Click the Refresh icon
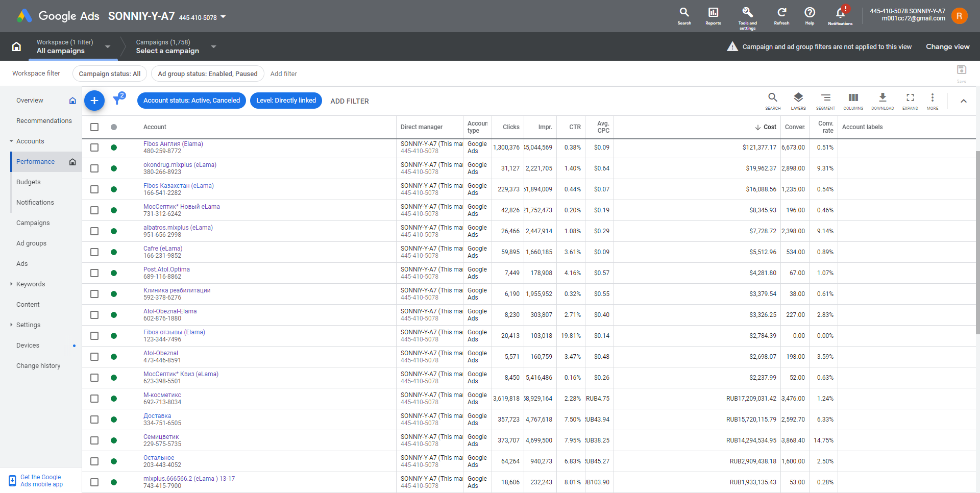Screen dimensions: 980x493 coord(781,16)
